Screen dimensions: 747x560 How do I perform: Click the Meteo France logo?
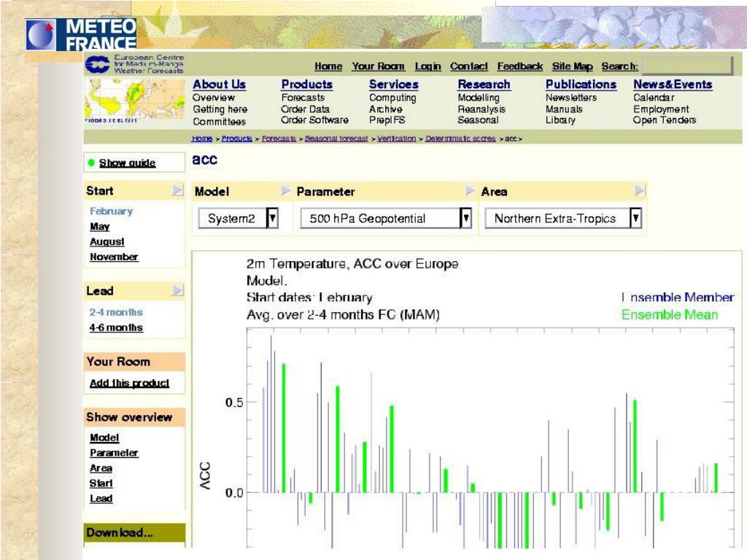81,34
